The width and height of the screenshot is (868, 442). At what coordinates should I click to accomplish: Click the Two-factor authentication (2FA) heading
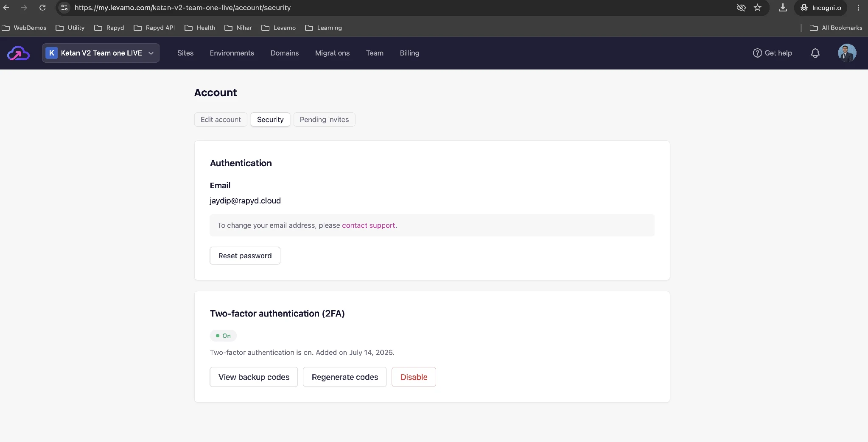[x=277, y=314]
